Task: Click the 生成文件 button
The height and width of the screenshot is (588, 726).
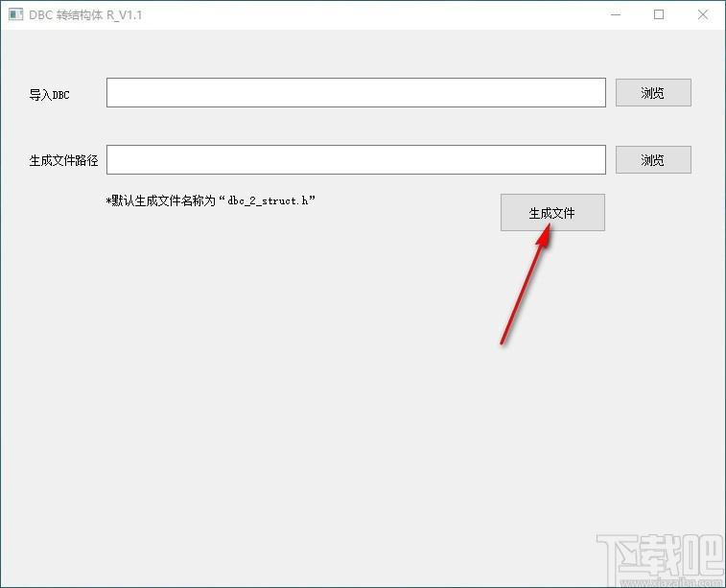Action: tap(552, 213)
